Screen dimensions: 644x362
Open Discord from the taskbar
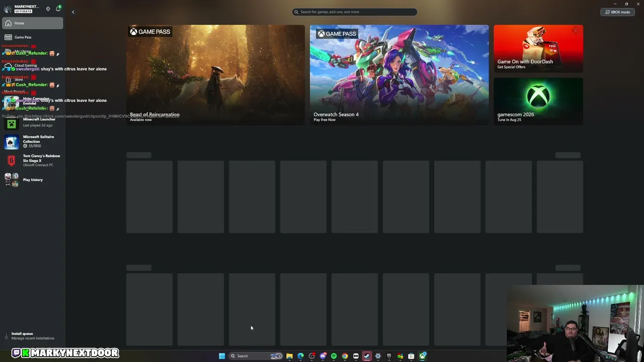pos(323,356)
